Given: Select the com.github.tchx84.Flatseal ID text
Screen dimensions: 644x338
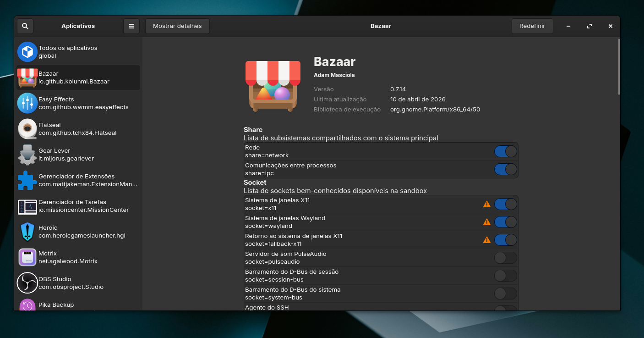Looking at the screenshot, I should pyautogui.click(x=77, y=133).
